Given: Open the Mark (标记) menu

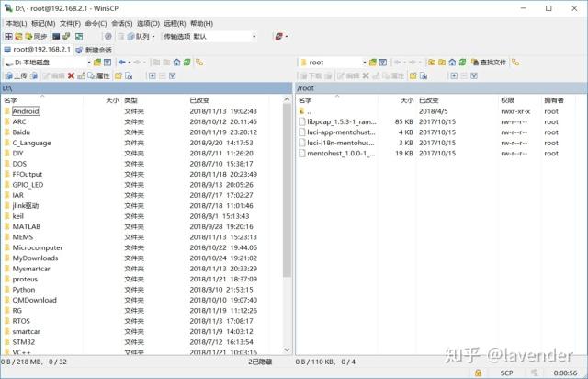Looking at the screenshot, I should (x=43, y=23).
